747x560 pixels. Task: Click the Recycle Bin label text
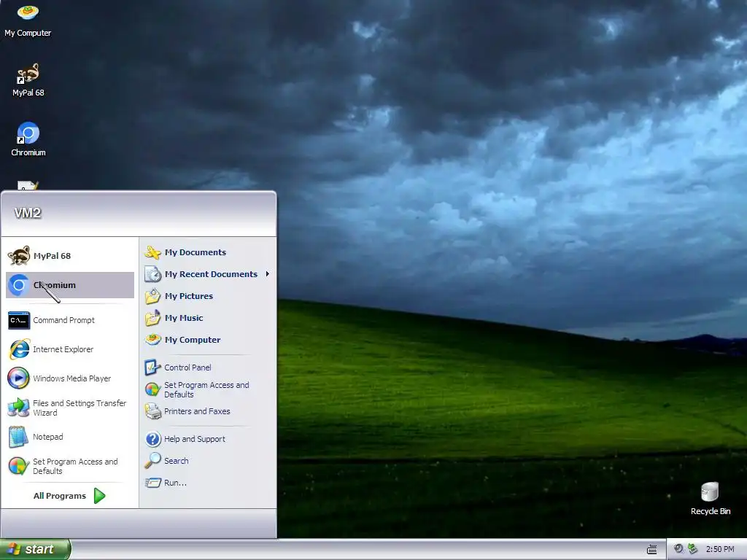[x=711, y=511]
